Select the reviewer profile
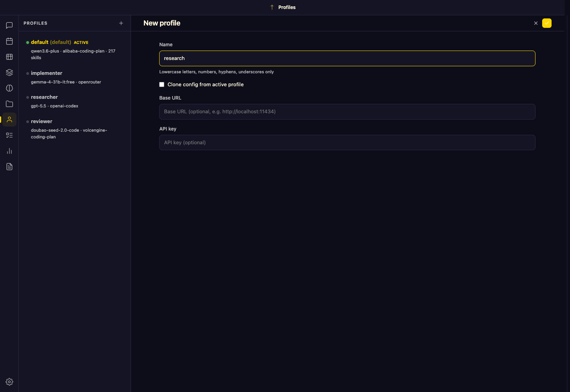The image size is (570, 392). coord(74,129)
